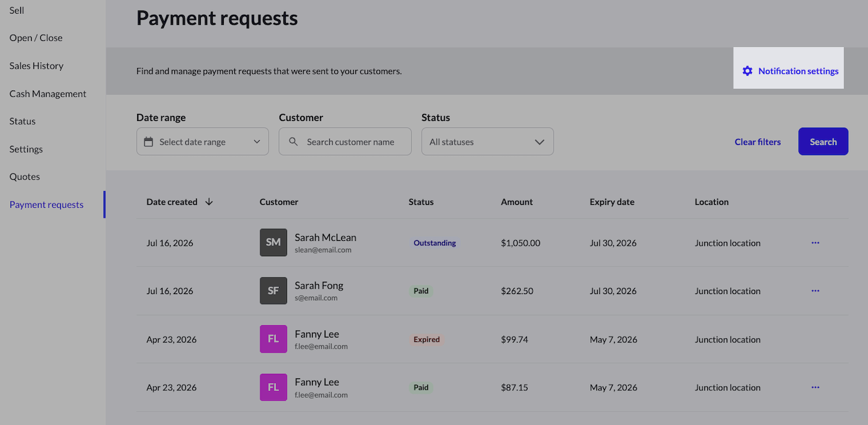
Task: Click the magnifier icon in Customer search
Action: click(293, 141)
